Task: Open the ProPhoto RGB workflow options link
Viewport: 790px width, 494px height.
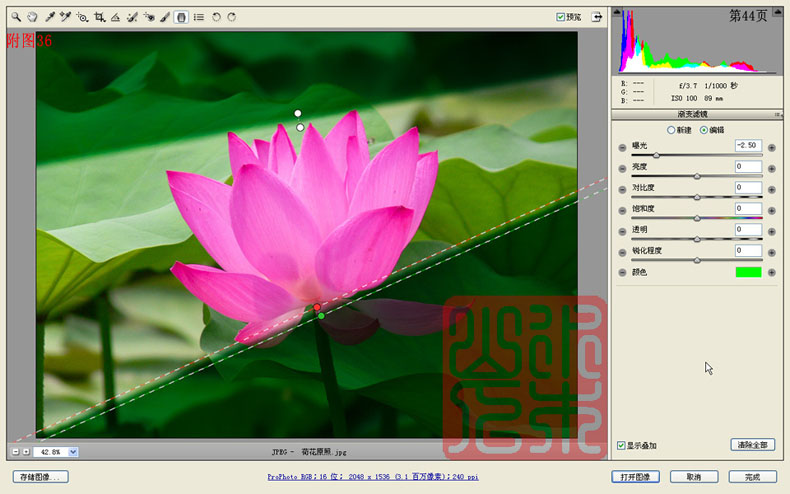Action: pos(373,477)
